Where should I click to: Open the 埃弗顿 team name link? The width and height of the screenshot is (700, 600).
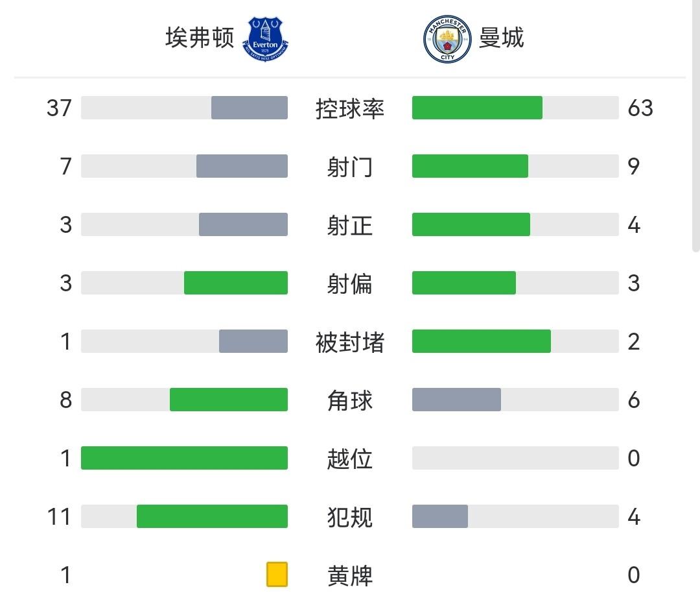click(199, 38)
